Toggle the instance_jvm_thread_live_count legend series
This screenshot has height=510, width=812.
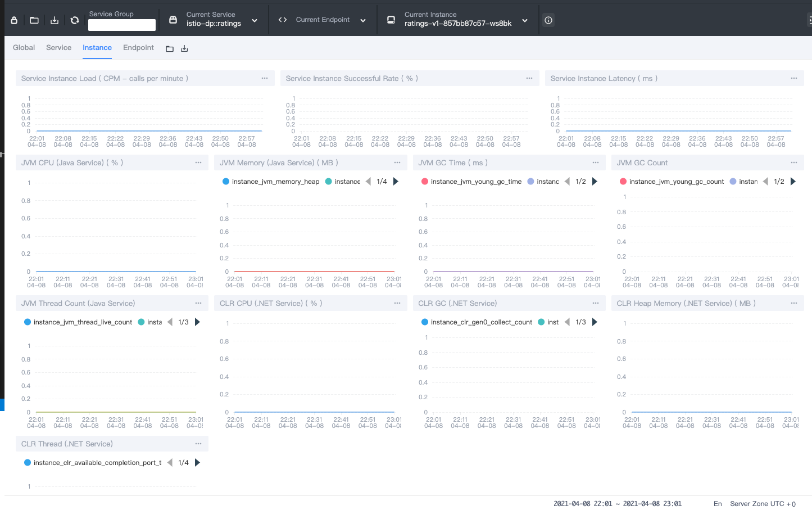[78, 322]
